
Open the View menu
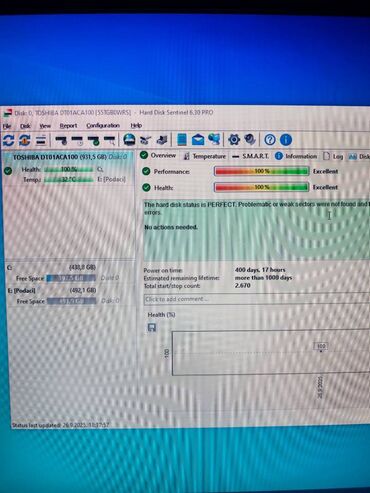tap(45, 126)
